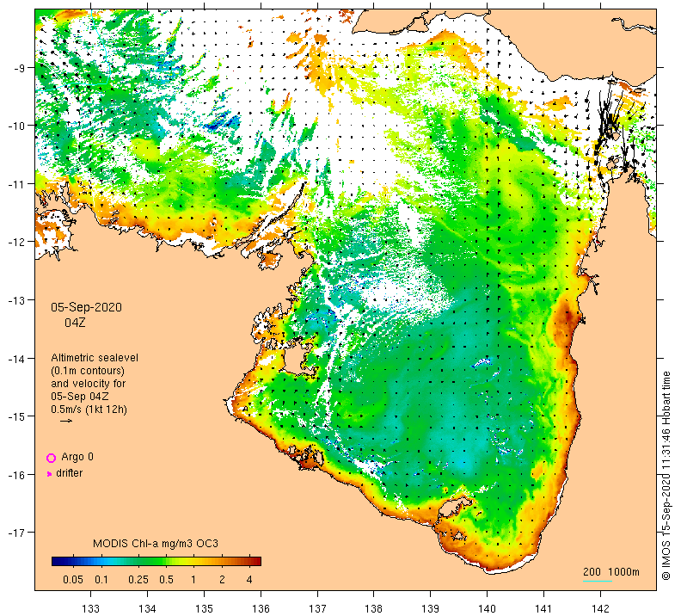Click the IMOS copyright timestamp text
The height and width of the screenshot is (616, 681).
tap(666, 475)
